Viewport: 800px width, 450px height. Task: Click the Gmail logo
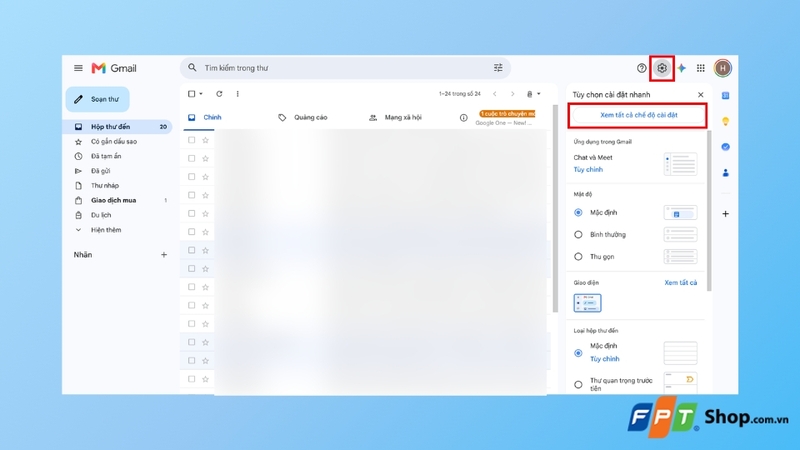pyautogui.click(x=114, y=68)
